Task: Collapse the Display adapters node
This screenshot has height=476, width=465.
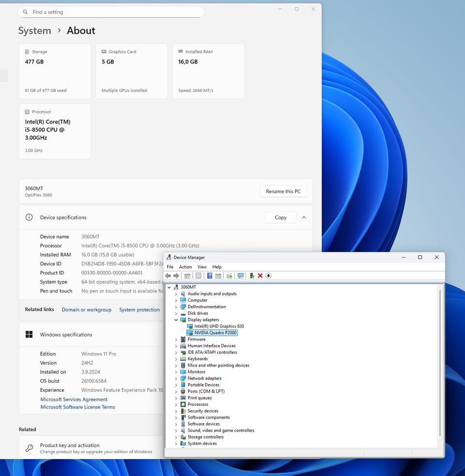Action: coord(176,320)
